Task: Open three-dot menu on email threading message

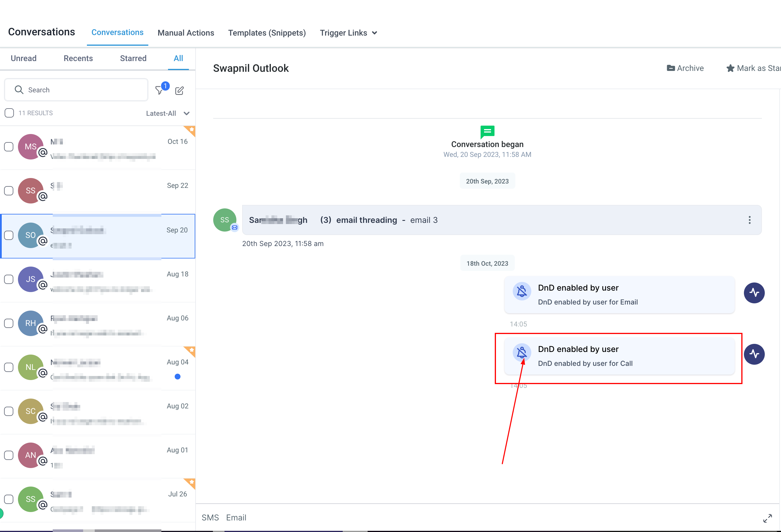Action: coord(749,220)
